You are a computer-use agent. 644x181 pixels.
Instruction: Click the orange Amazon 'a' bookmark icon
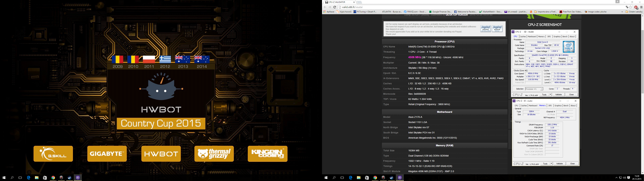(531, 12)
